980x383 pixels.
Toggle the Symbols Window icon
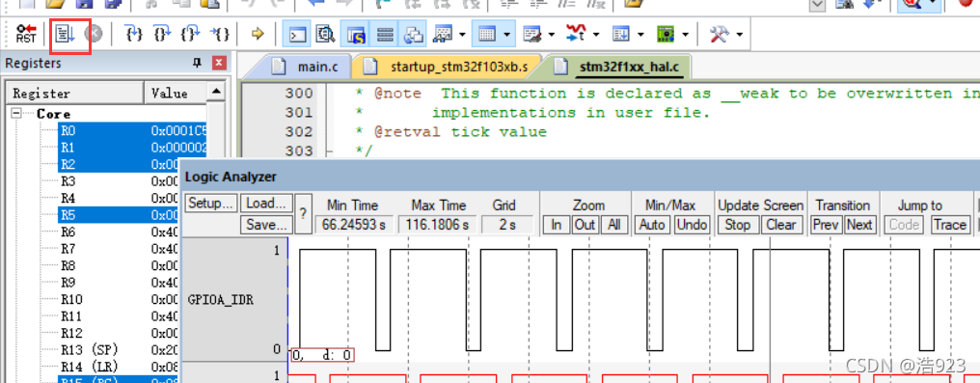coord(355,34)
